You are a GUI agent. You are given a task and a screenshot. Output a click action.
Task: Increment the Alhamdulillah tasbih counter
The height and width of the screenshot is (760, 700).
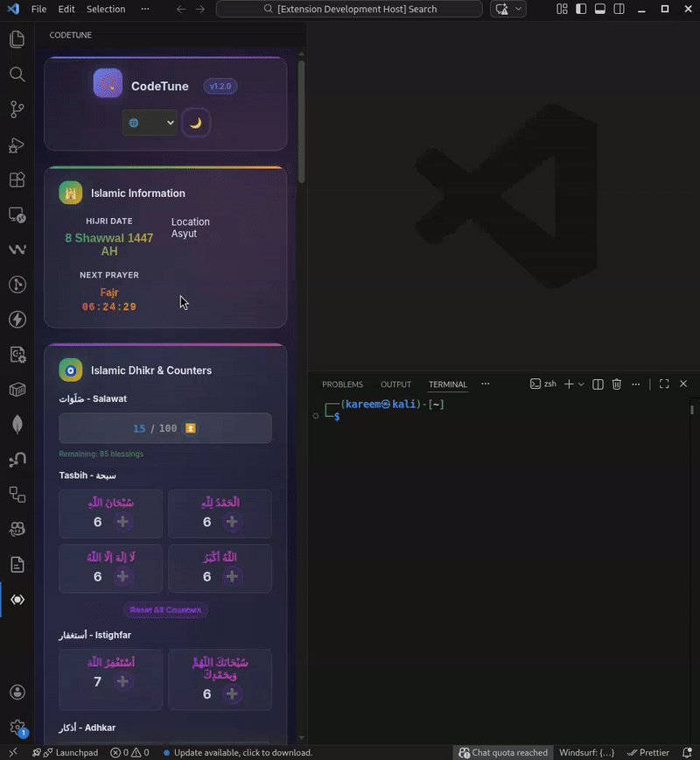[x=232, y=522]
